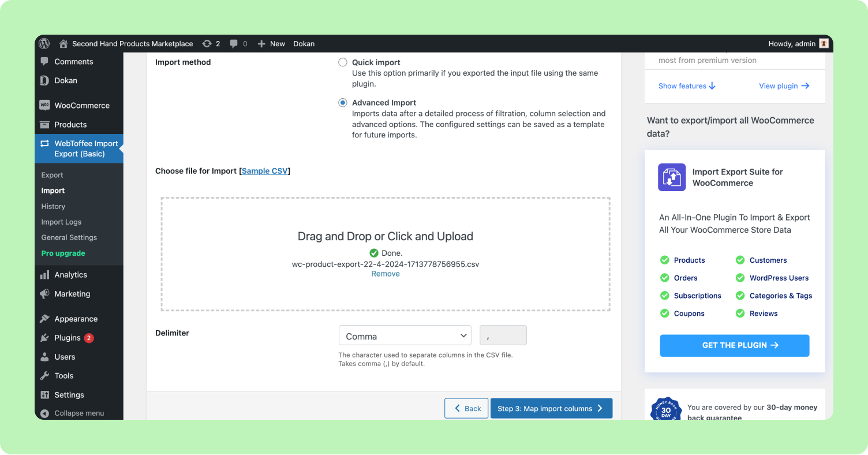Open the Dokan menu in the admin bar

[304, 43]
